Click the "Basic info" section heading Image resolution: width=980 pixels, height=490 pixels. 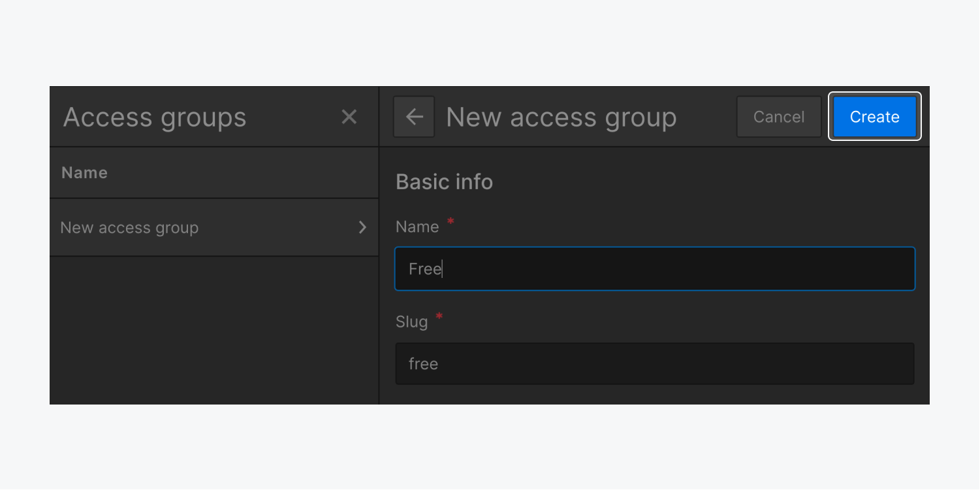pyautogui.click(x=444, y=181)
